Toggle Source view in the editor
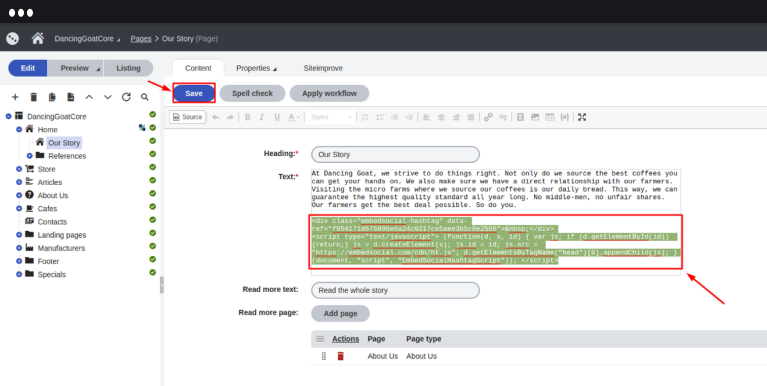The width and height of the screenshot is (767, 386). click(188, 117)
